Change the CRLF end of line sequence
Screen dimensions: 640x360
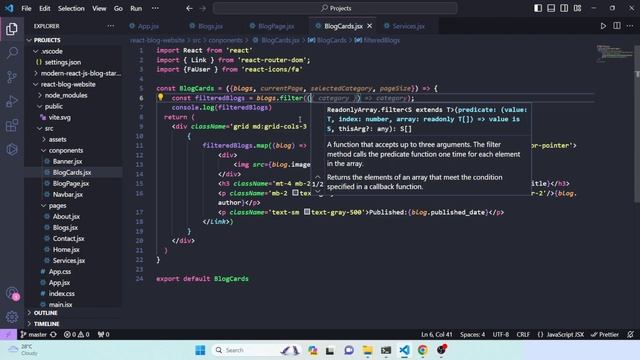pyautogui.click(x=523, y=335)
